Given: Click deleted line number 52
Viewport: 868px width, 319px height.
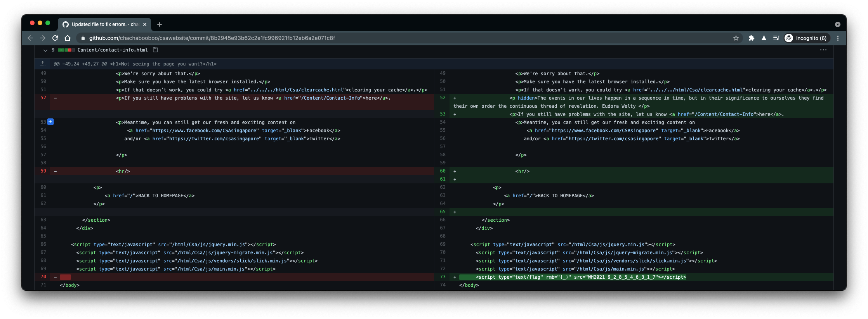Looking at the screenshot, I should tap(43, 98).
